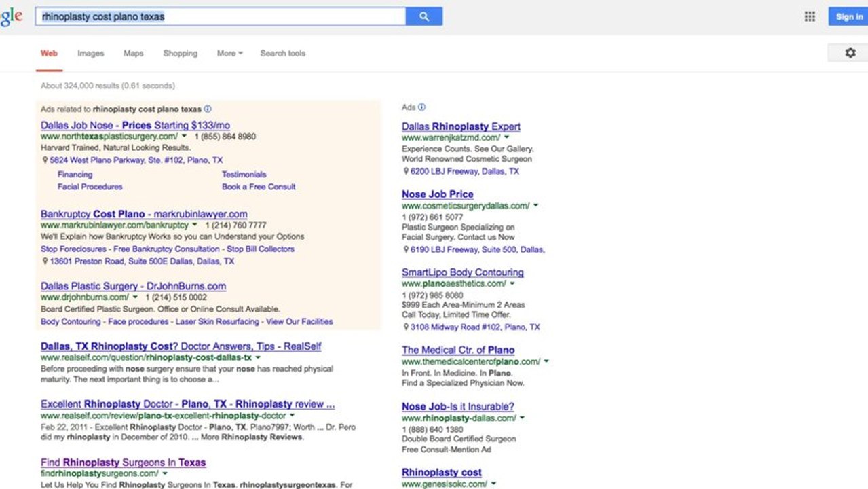
Task: Expand arrow next to warrenjkatzmd.com URL
Action: click(506, 138)
